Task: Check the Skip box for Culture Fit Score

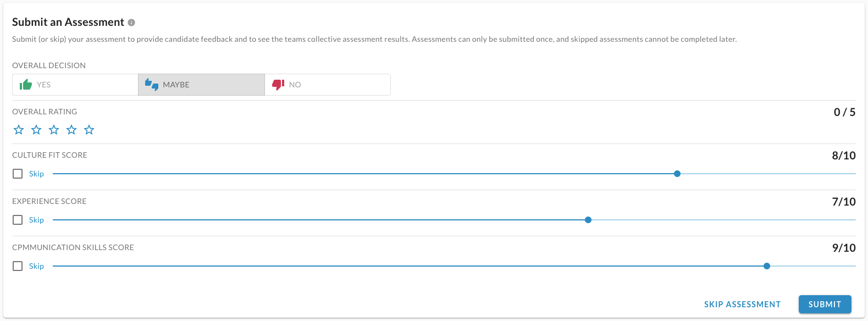Action: tap(18, 174)
